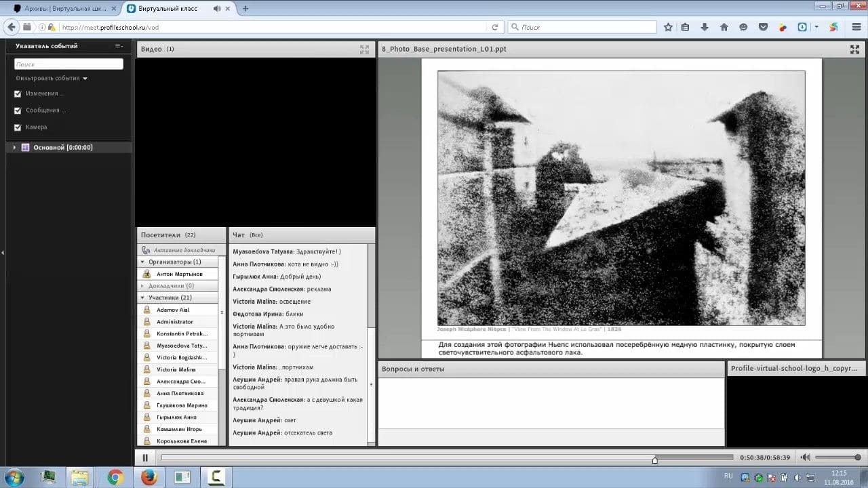Click the Посетители (22) panel header
The width and height of the screenshot is (868, 488).
[181, 235]
